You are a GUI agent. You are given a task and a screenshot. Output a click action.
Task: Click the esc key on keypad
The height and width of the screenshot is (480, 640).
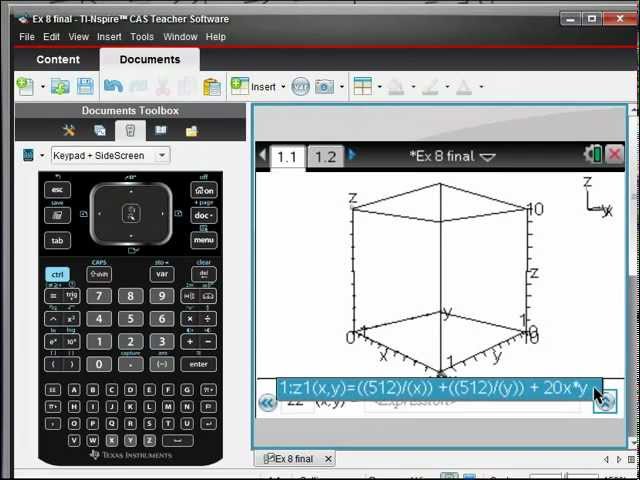pos(57,190)
